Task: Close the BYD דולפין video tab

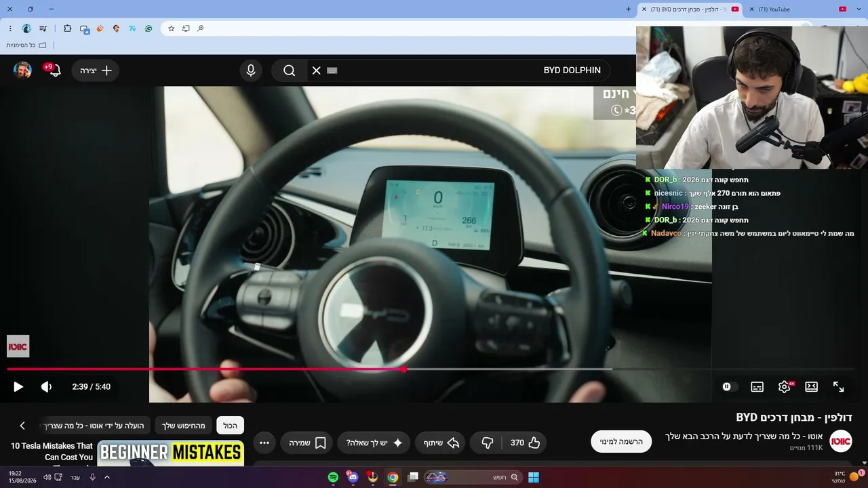Action: coord(644,9)
